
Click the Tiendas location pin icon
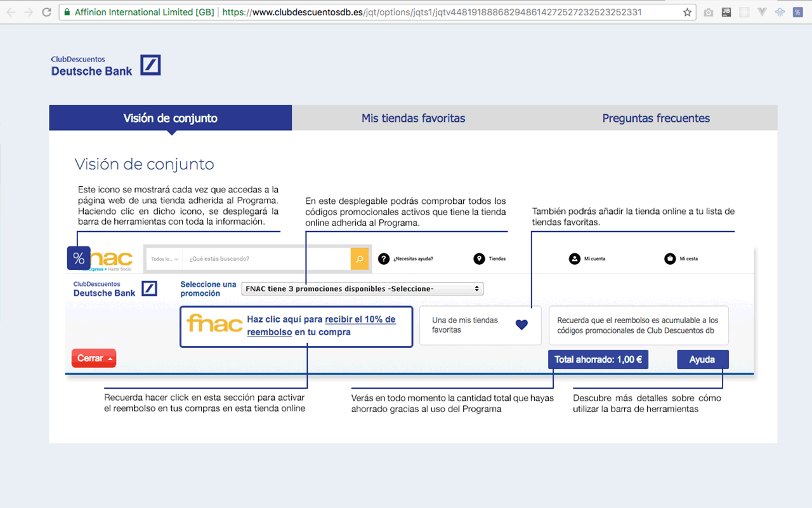coord(479,258)
